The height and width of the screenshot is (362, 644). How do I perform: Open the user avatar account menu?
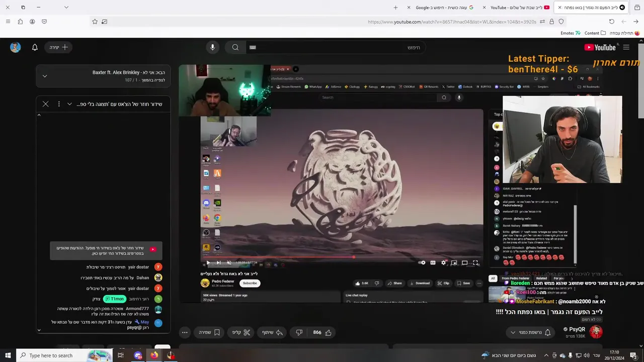[x=16, y=47]
